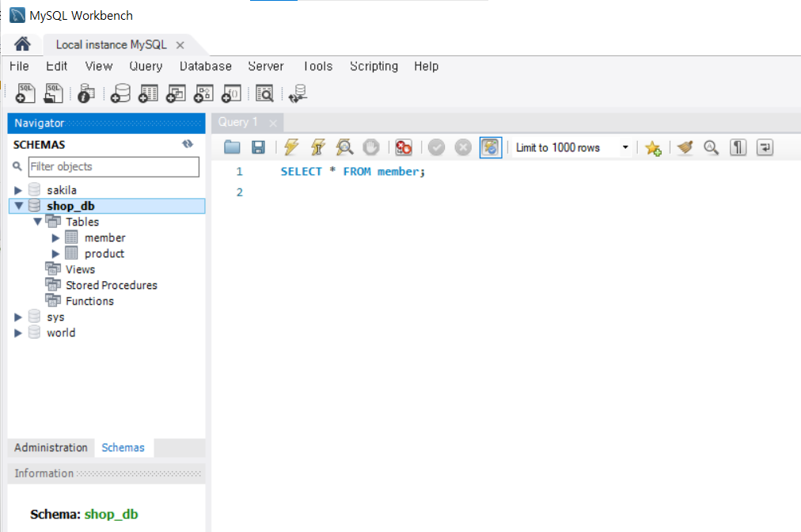Commit the transaction checkmark icon
Viewport: 801px width, 532px height.
coord(436,148)
